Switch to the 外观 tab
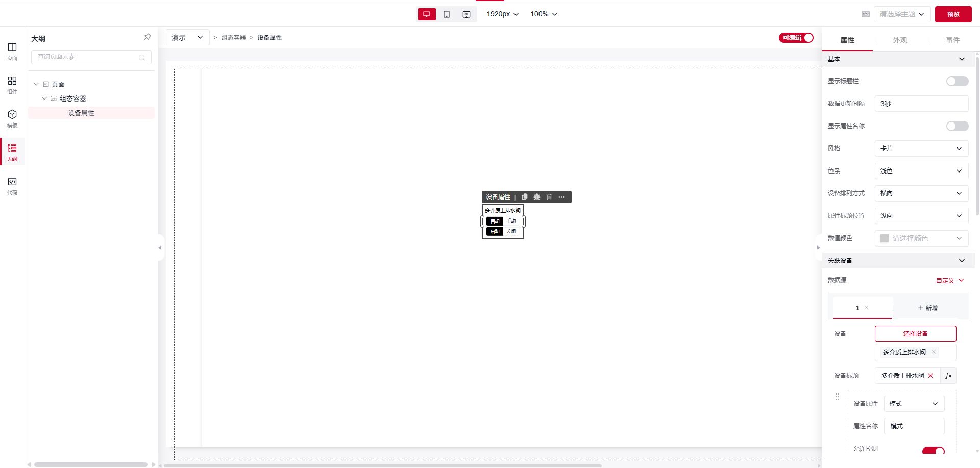The height and width of the screenshot is (468, 980). point(900,40)
